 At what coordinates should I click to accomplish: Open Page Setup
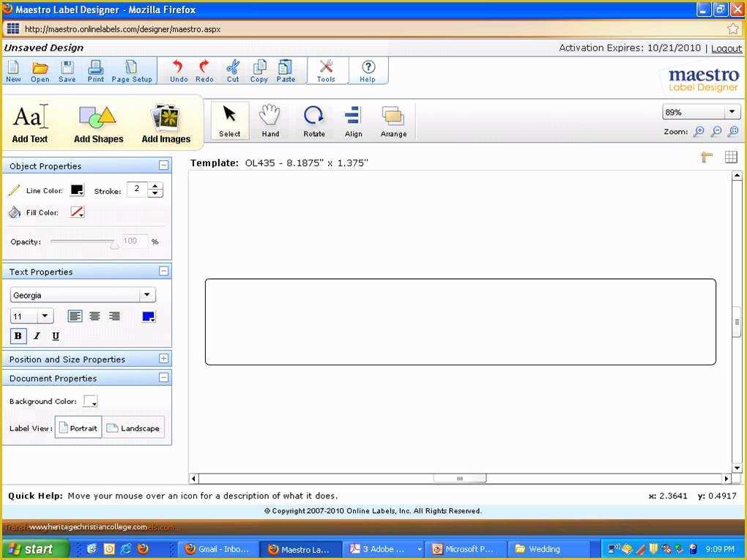click(x=132, y=71)
